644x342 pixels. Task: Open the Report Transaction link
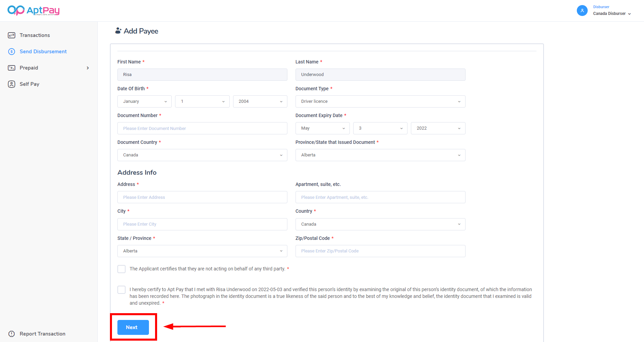click(x=42, y=334)
